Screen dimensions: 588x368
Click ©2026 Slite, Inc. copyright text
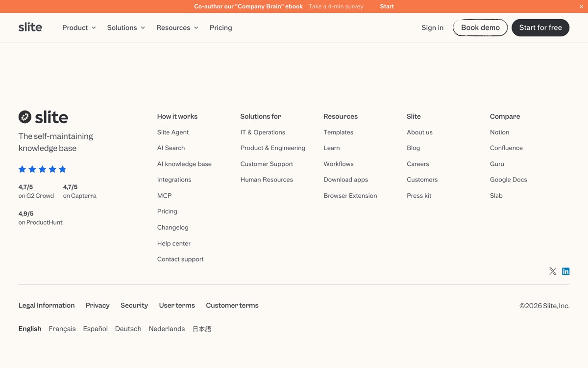[x=544, y=306]
